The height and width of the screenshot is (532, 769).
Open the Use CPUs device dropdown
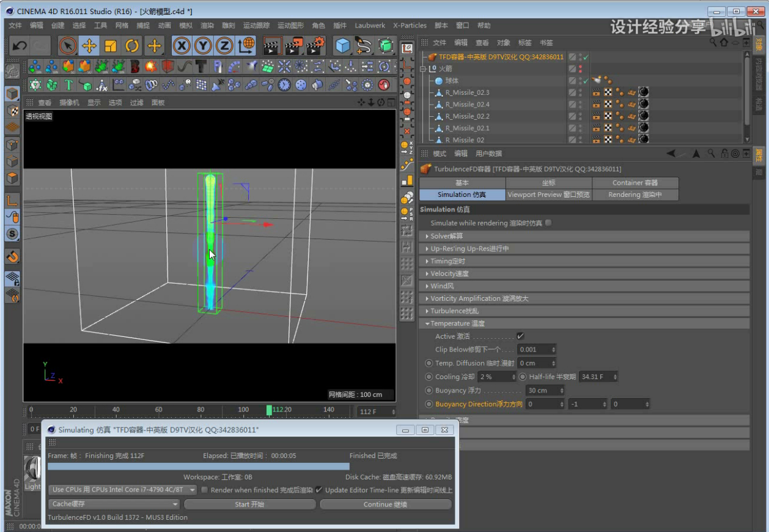point(122,490)
